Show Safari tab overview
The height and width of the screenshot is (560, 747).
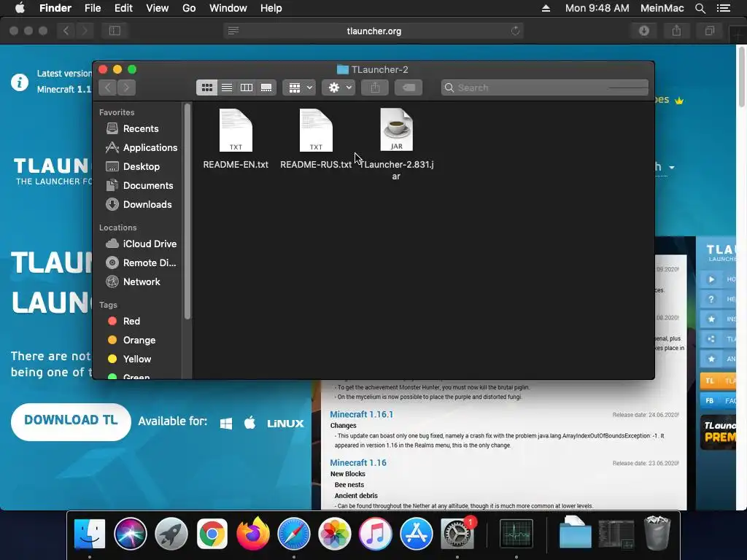(709, 31)
